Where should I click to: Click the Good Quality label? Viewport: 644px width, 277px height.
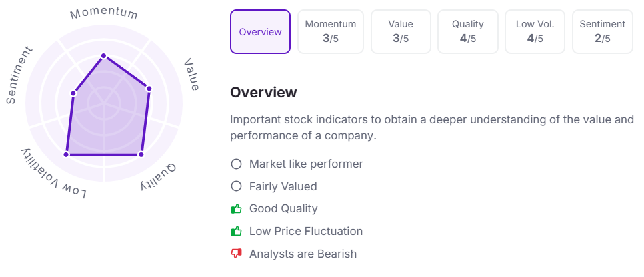[283, 209]
